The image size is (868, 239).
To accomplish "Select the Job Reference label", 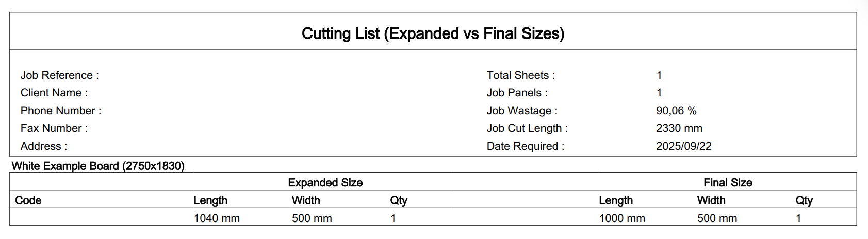I will pyautogui.click(x=59, y=75).
